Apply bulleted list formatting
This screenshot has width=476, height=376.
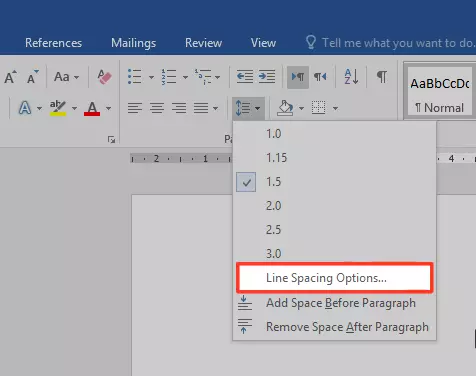tap(135, 77)
